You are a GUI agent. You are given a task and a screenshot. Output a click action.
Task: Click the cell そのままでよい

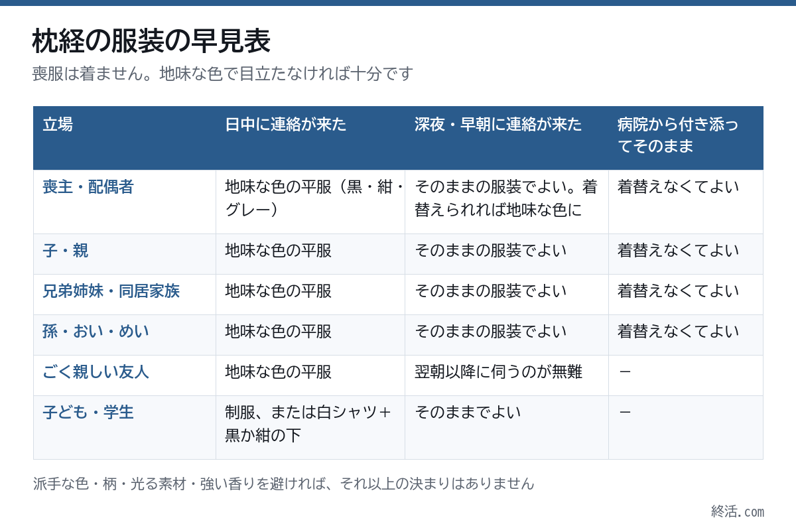507,427
